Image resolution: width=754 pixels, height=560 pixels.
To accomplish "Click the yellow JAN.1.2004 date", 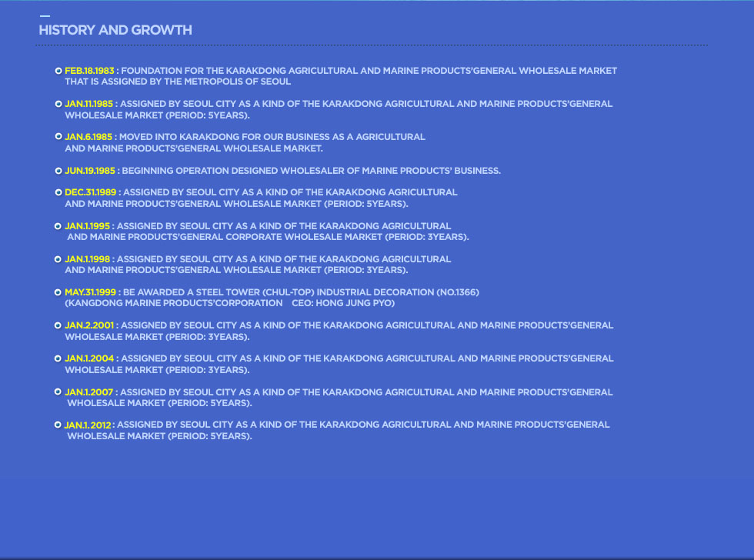I will (89, 358).
